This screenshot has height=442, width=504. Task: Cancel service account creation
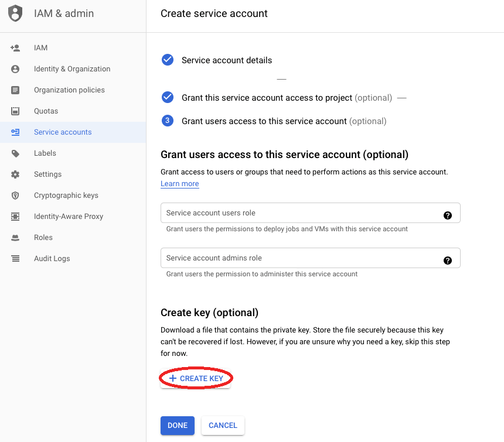coord(223,426)
